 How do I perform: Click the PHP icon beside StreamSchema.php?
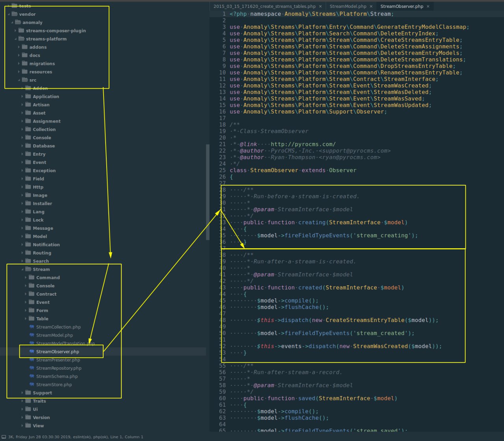(x=31, y=376)
